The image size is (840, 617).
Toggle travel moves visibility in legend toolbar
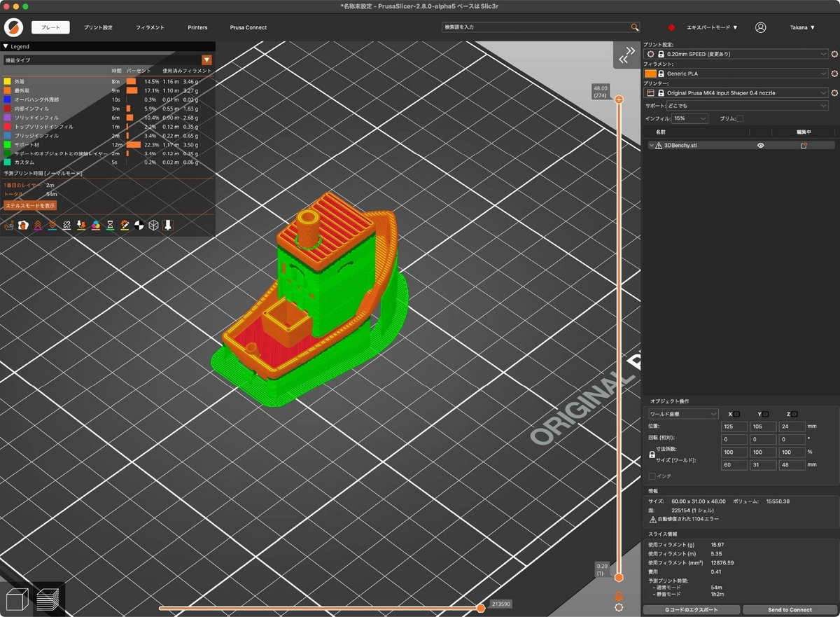pos(9,225)
